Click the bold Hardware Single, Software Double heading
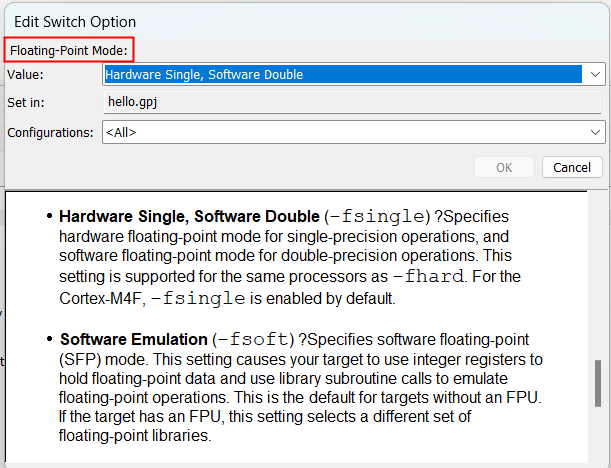Image resolution: width=611 pixels, height=468 pixels. (190, 216)
